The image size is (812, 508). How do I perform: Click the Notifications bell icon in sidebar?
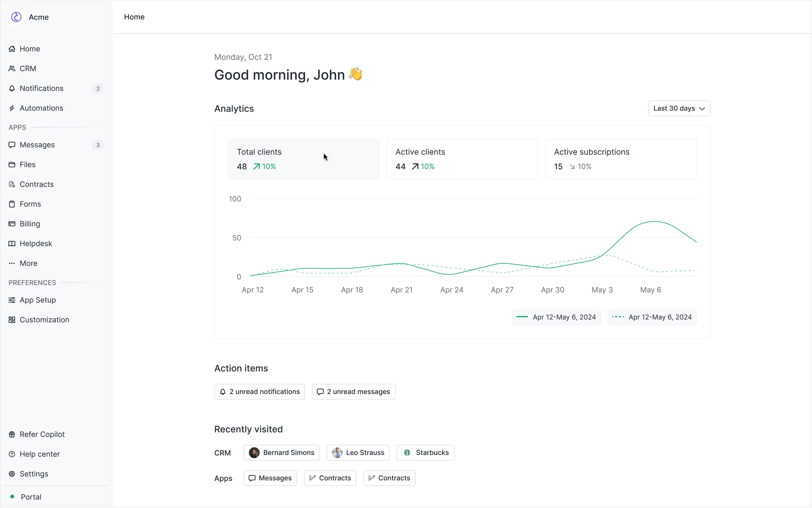pos(12,88)
